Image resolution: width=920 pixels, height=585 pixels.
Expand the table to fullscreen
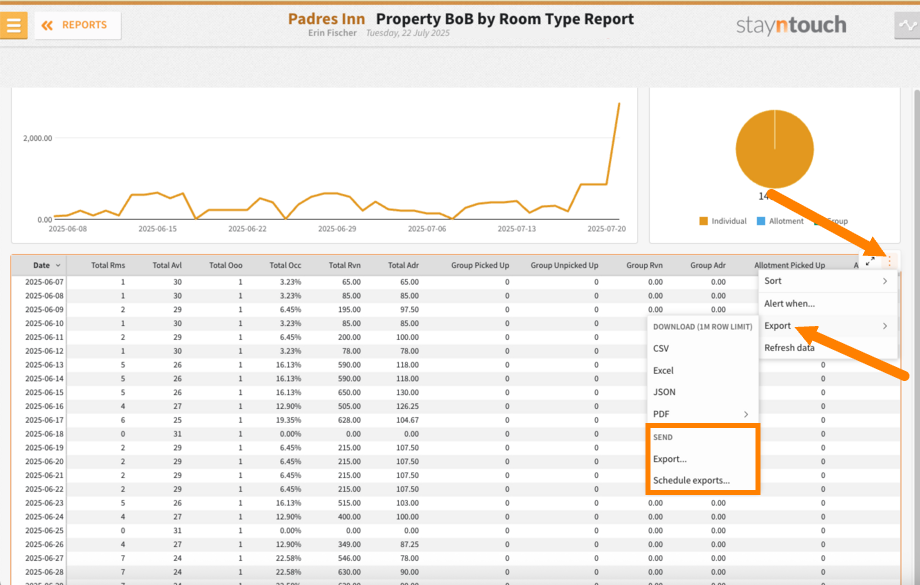870,261
